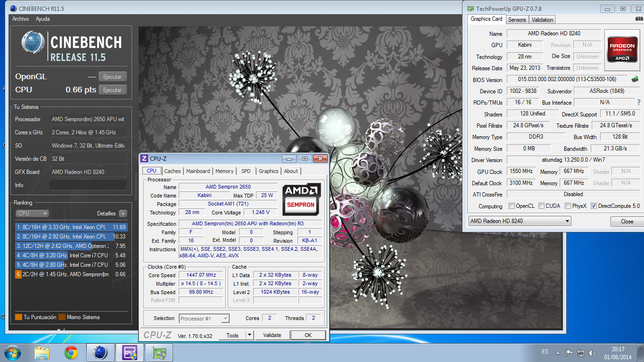Click the AMD Radeon Graphics logo
Image resolution: width=644 pixels, height=362 pixels.
click(621, 50)
